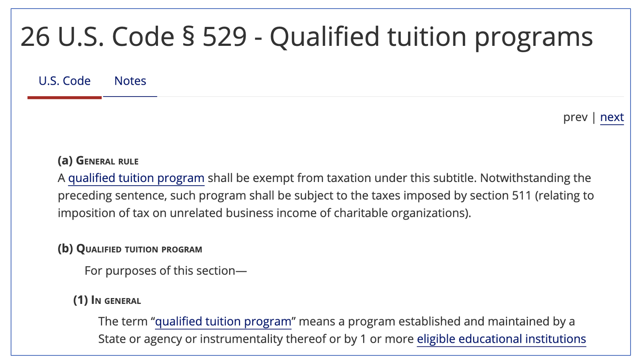This screenshot has height=364, width=642.
Task: Click the prev navigation text
Action: (575, 117)
